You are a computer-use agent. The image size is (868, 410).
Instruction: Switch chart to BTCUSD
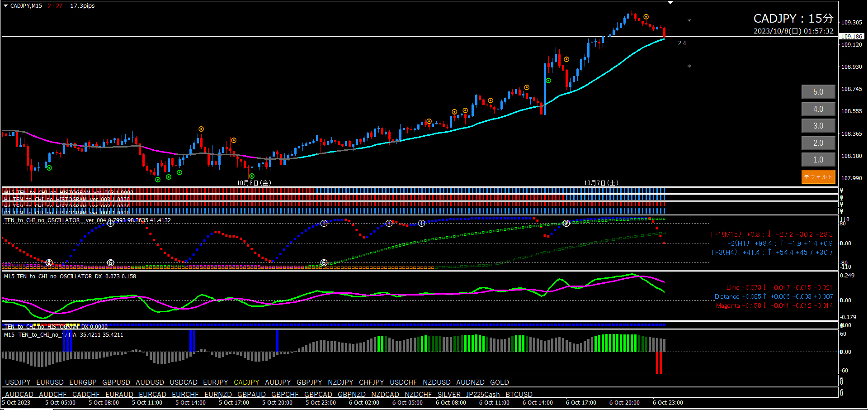[x=519, y=395]
